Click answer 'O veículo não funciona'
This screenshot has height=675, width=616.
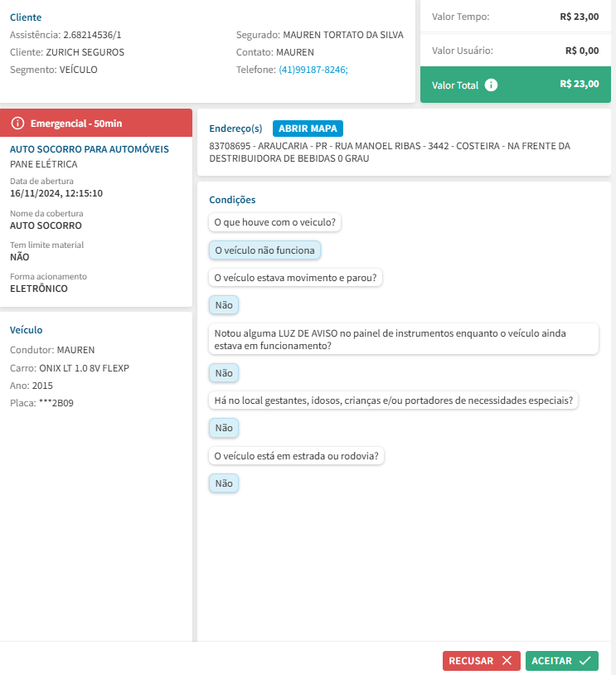click(x=264, y=250)
